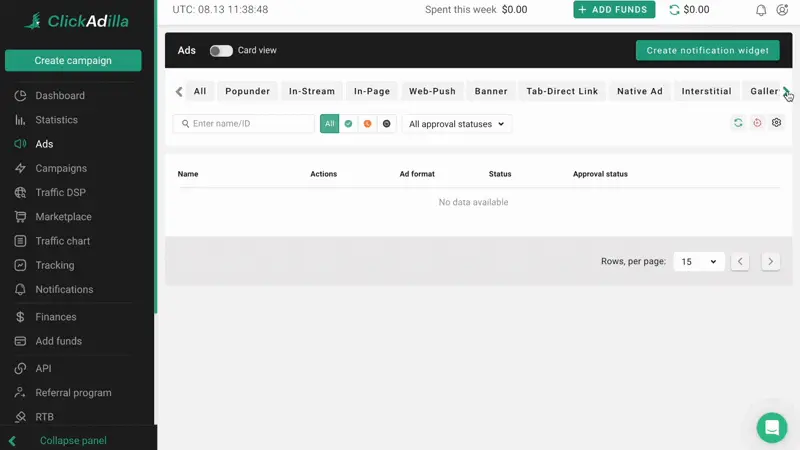Click the Create notification widget button
The image size is (800, 450).
click(707, 50)
